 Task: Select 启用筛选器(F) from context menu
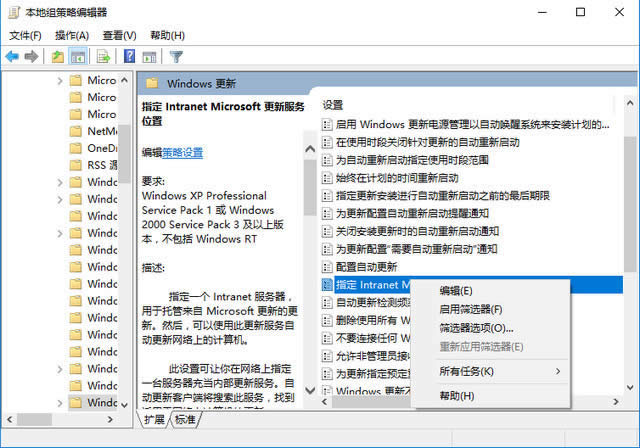point(471,309)
